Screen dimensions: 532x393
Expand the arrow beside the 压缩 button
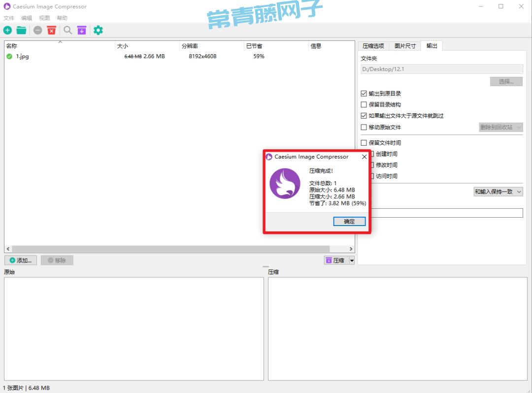[x=352, y=261]
